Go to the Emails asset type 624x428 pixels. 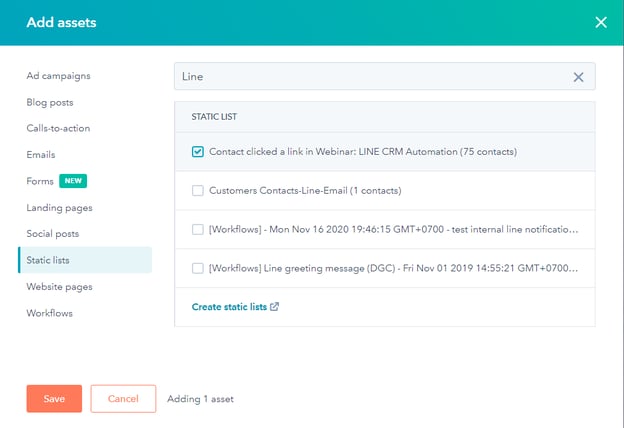point(41,155)
